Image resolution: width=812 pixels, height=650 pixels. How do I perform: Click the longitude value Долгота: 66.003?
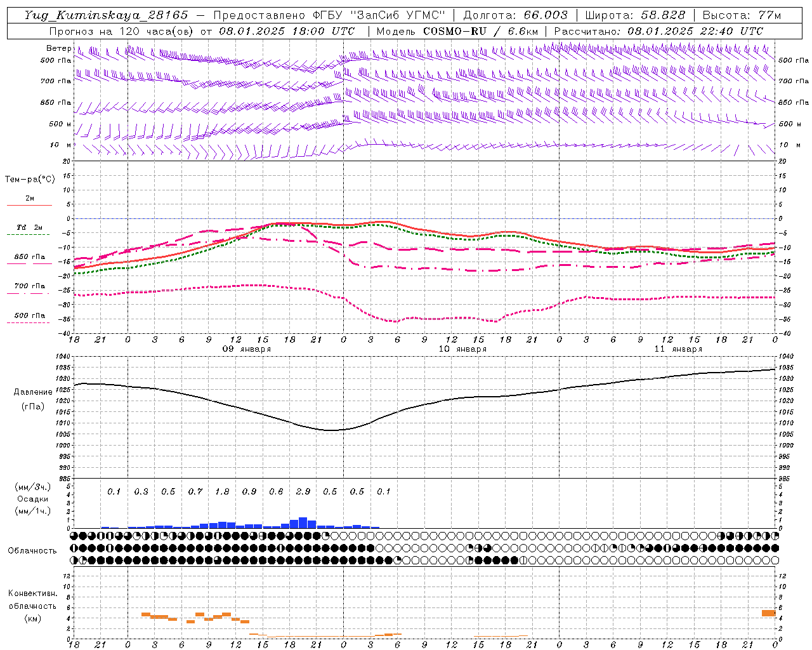tap(515, 15)
